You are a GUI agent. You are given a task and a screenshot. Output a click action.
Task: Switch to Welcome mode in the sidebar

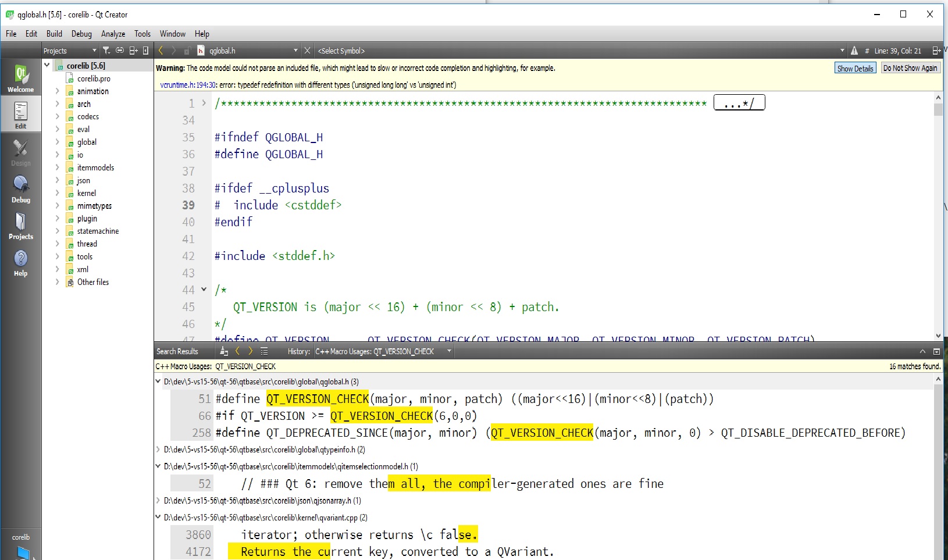tap(20, 79)
